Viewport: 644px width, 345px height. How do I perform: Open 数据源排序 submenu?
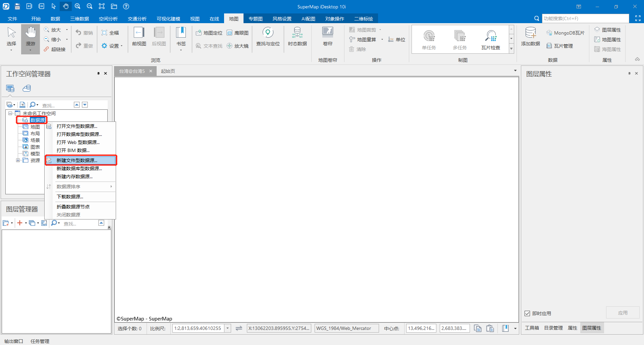pos(80,187)
